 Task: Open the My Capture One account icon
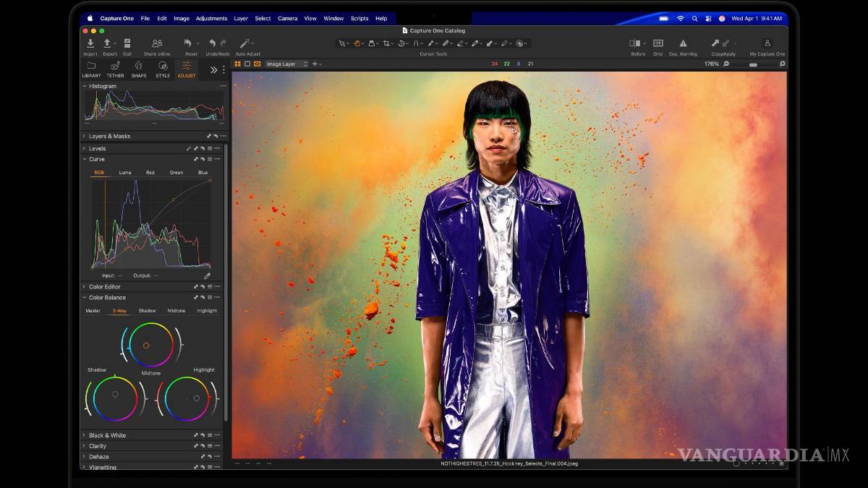click(x=767, y=44)
